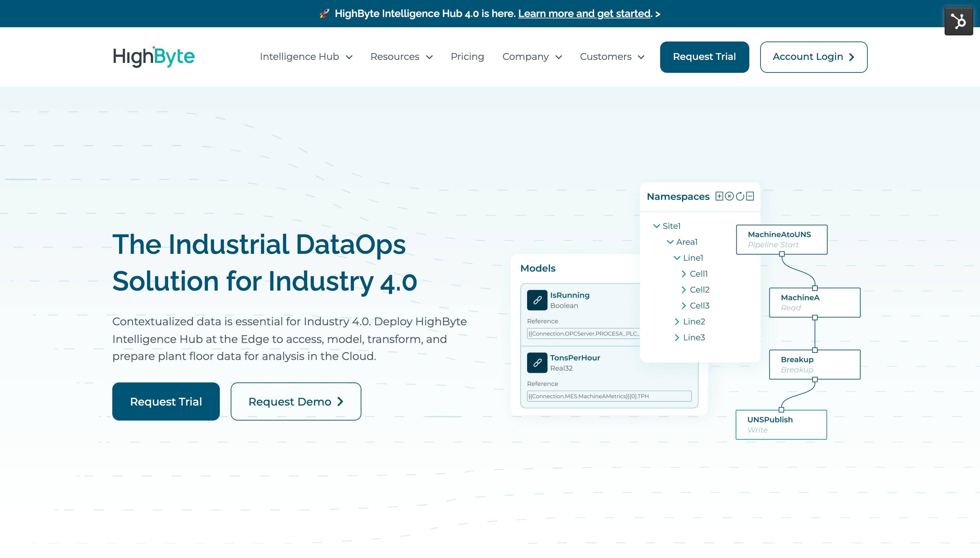Click the IsRunning link icon
Image resolution: width=980 pixels, height=558 pixels.
[537, 300]
